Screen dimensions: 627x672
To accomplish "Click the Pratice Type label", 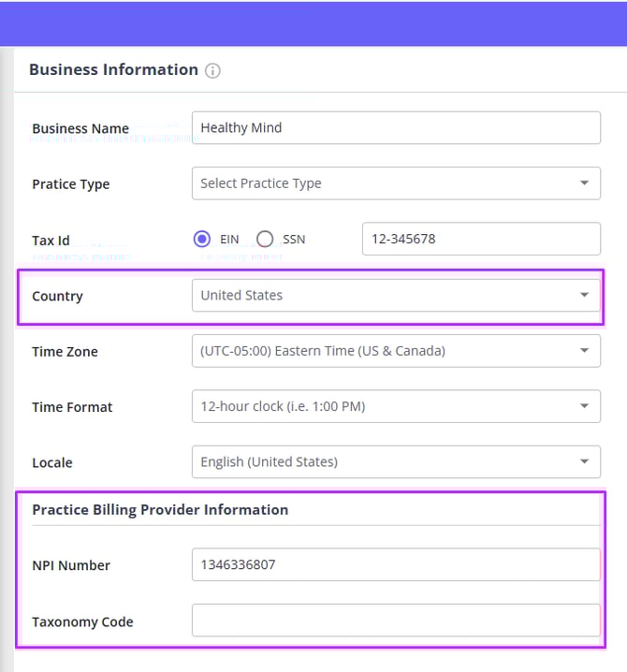I will click(x=70, y=184).
